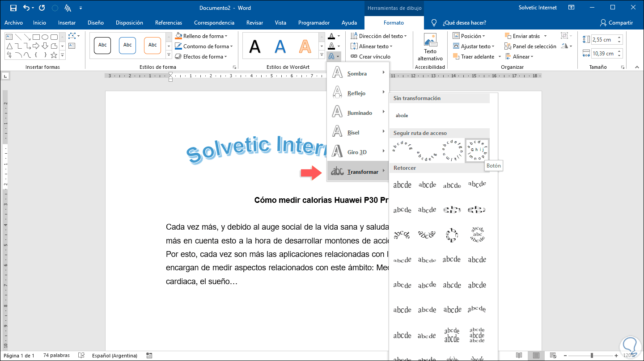Pick the oval shape from shapes gallery
Screen dimensions: 644x361
pyautogui.click(x=45, y=37)
